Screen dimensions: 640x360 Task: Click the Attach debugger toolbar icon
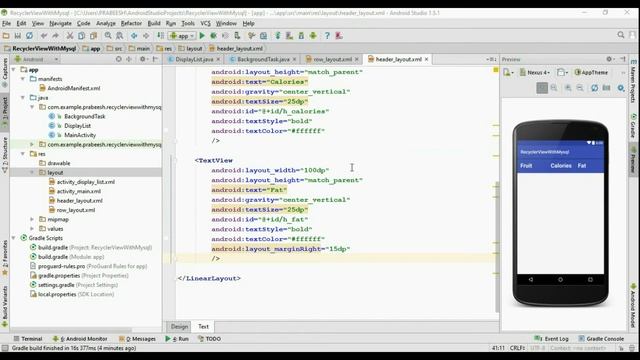pos(237,36)
